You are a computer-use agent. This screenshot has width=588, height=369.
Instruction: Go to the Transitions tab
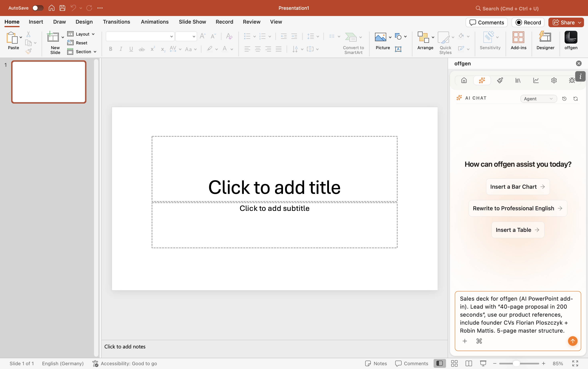(x=116, y=22)
